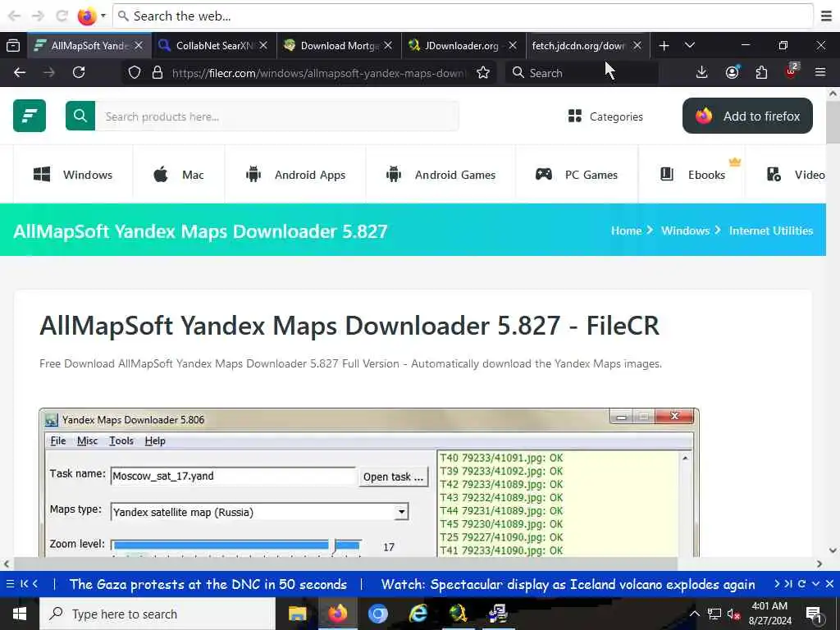Image resolution: width=840 pixels, height=630 pixels.
Task: Click the toolbar Search box
Action: coord(582,73)
